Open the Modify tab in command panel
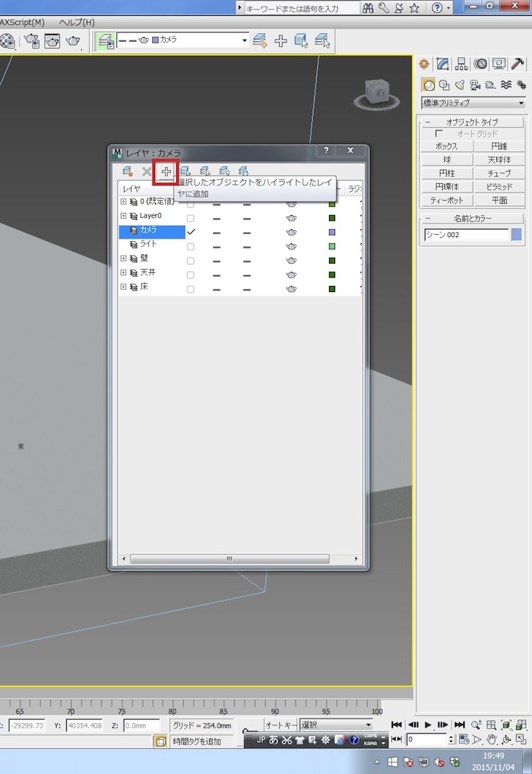 pos(442,64)
